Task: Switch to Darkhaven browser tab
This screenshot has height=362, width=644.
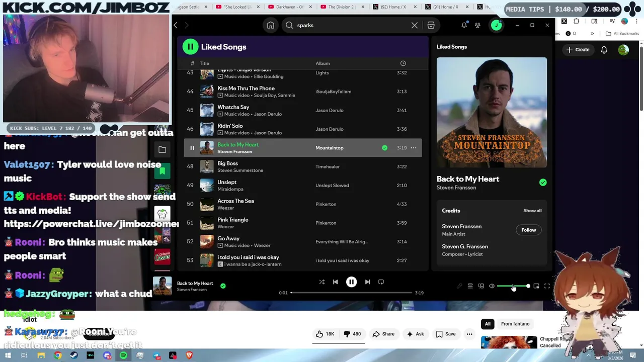Action: coord(289,7)
